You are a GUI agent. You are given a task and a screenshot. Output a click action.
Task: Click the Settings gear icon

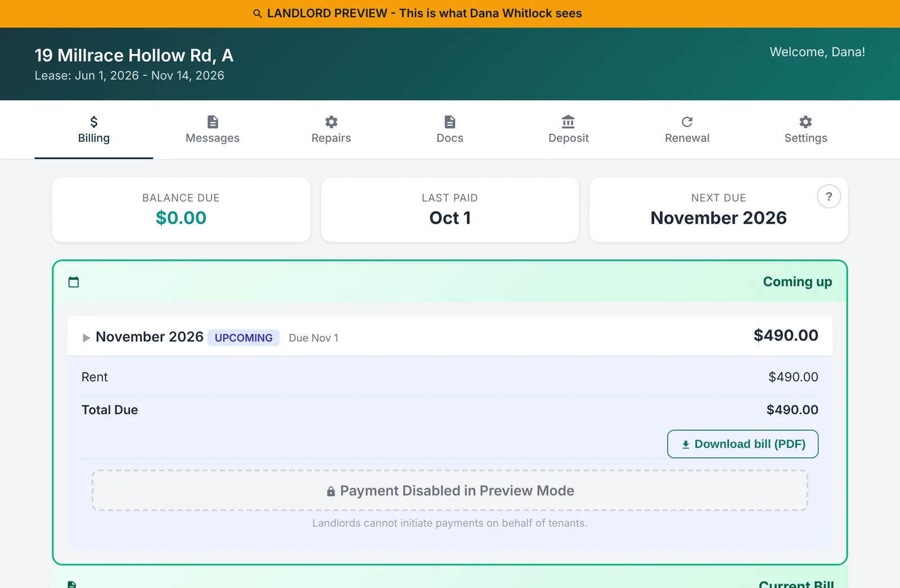pos(806,122)
